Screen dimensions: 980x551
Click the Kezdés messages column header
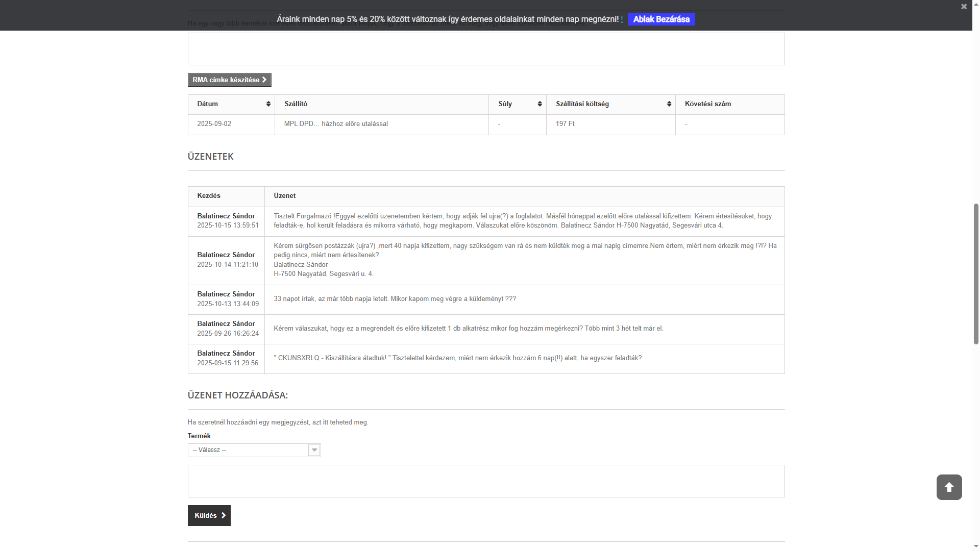click(209, 196)
